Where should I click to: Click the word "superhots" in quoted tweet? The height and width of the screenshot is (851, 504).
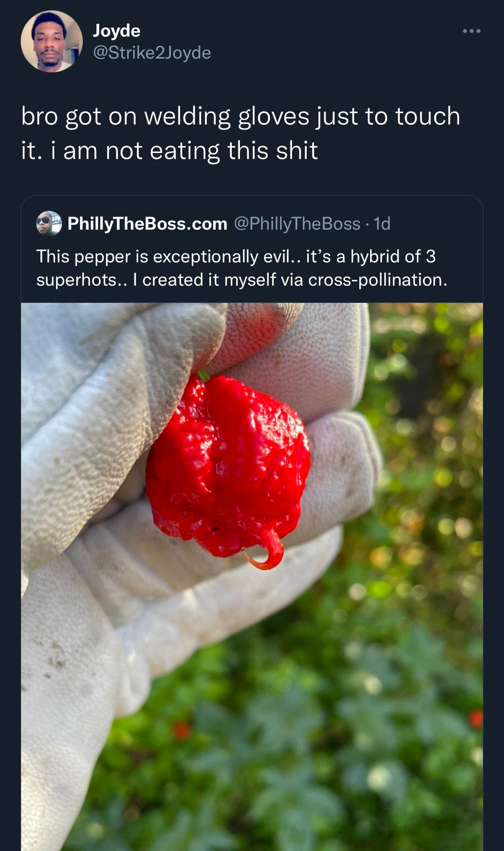pyautogui.click(x=76, y=280)
